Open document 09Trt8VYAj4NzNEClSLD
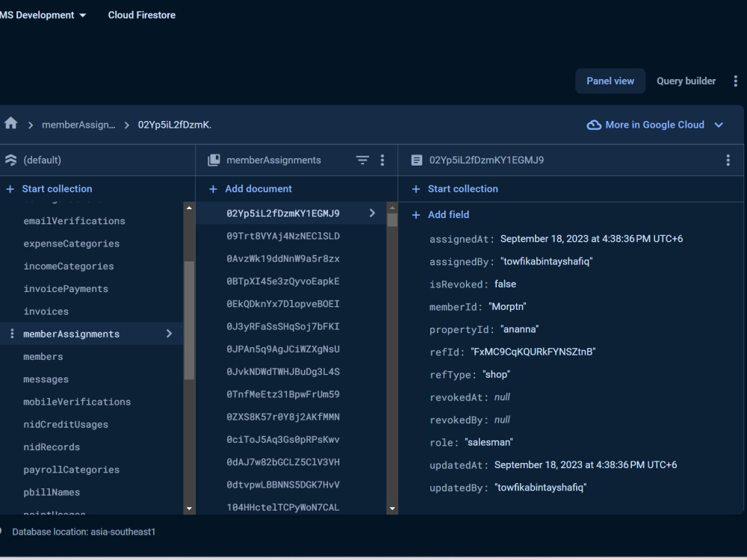The height and width of the screenshot is (560, 747). (x=283, y=236)
